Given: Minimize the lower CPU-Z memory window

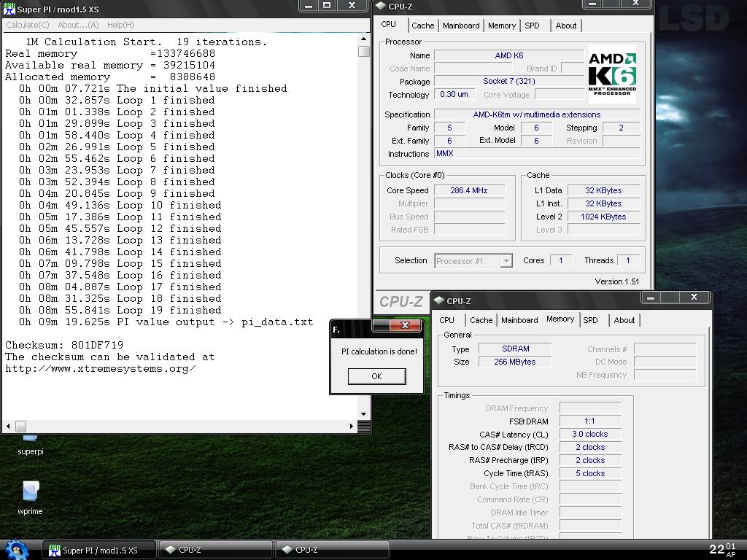Looking at the screenshot, I should click(x=650, y=297).
